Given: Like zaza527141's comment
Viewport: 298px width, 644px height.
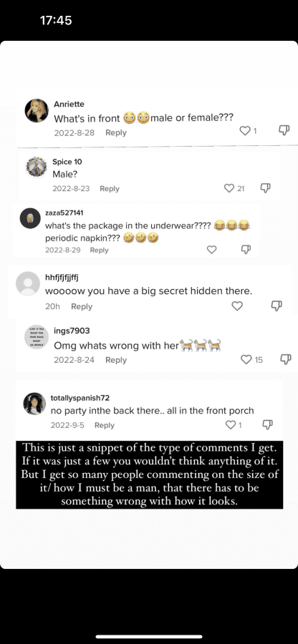Looking at the screenshot, I should (x=211, y=250).
